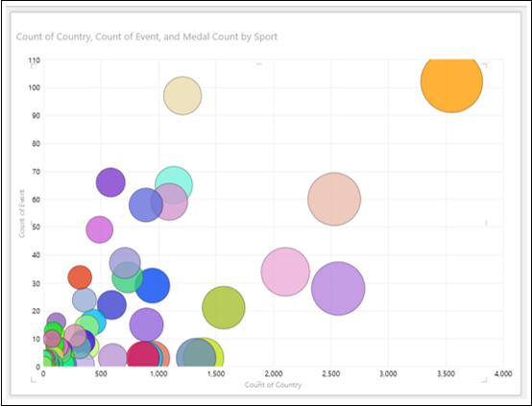Click the crimson bubble on the bottom axis
532x406 pixels.
click(x=143, y=356)
